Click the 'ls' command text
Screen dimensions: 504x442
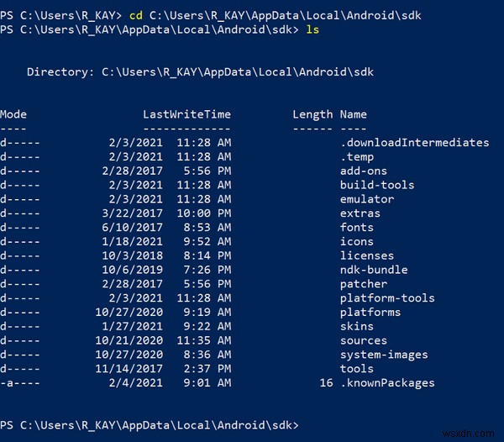click(312, 29)
